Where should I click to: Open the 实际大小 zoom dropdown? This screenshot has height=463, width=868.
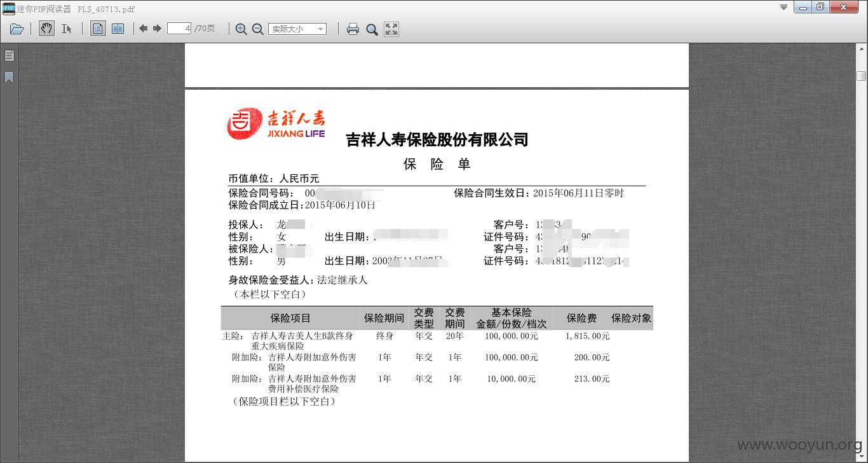pos(297,29)
